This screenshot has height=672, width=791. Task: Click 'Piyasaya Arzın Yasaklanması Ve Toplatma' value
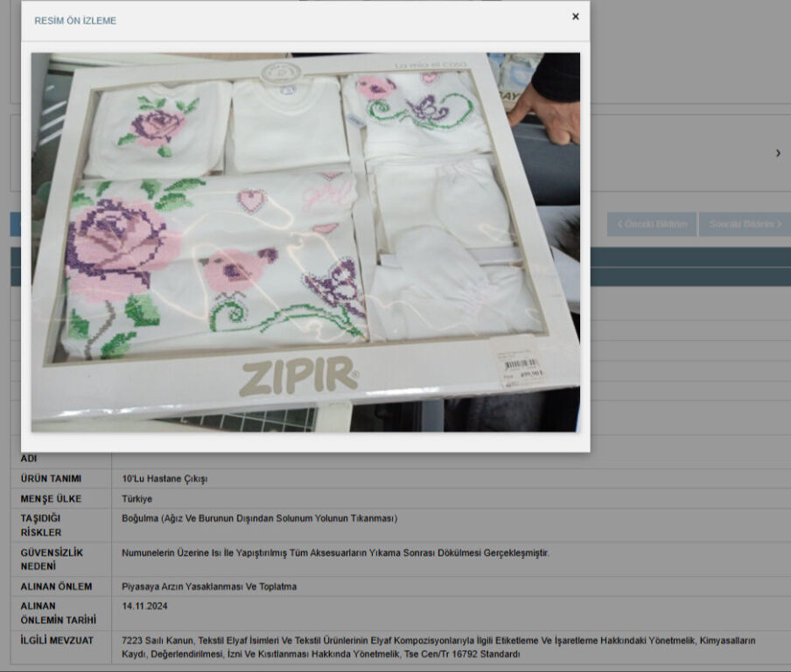(x=209, y=586)
